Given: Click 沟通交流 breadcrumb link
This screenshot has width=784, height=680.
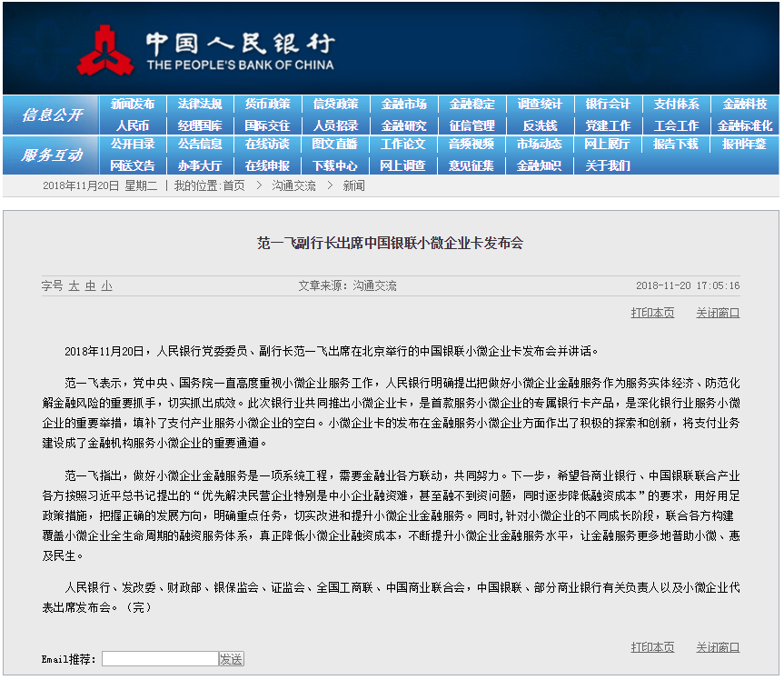Looking at the screenshot, I should tap(293, 185).
